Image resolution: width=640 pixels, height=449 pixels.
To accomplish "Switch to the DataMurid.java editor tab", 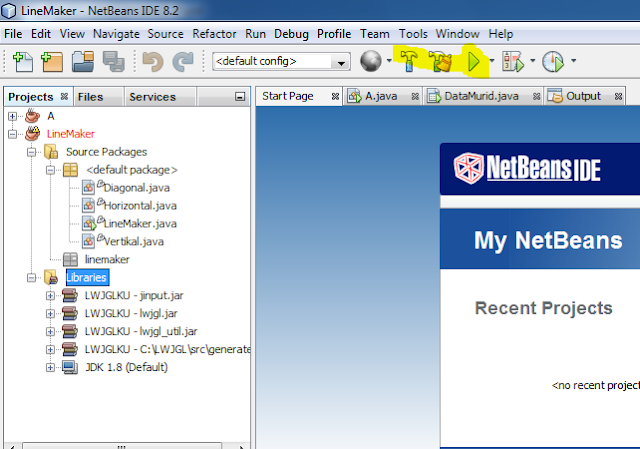I will (481, 96).
